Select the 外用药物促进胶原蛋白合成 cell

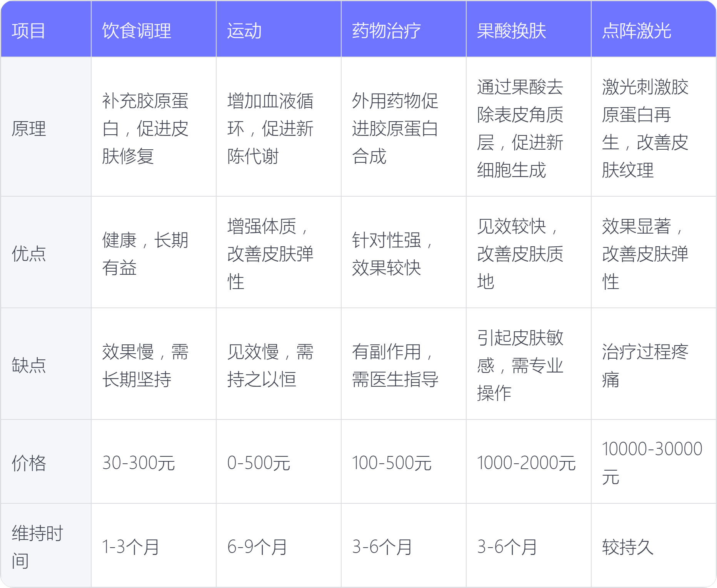click(395, 129)
